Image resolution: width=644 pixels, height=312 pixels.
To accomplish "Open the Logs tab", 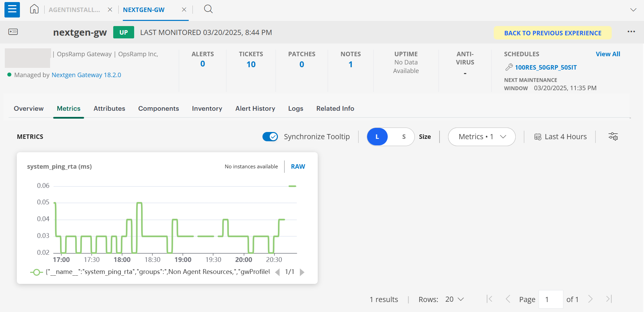I will [296, 108].
